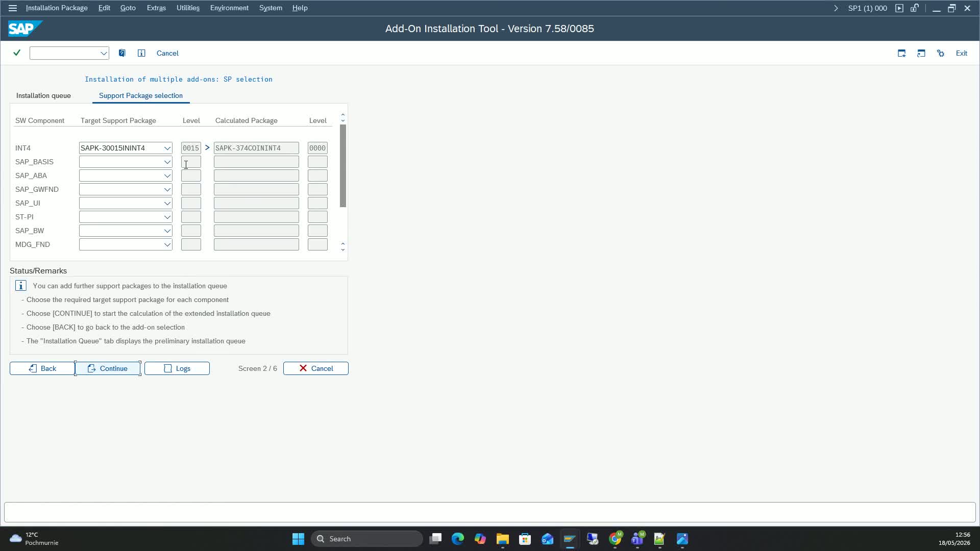980x551 pixels.
Task: Click the INT4 Level field showing 0015
Action: (x=191, y=148)
